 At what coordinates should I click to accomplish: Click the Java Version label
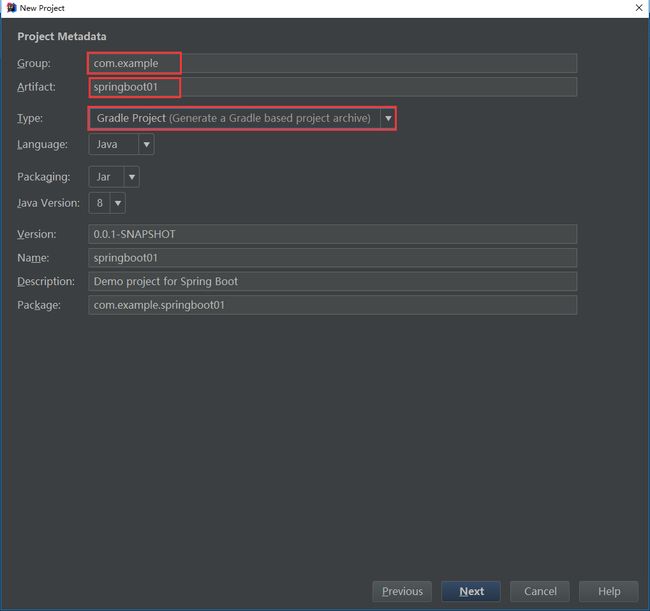click(49, 203)
